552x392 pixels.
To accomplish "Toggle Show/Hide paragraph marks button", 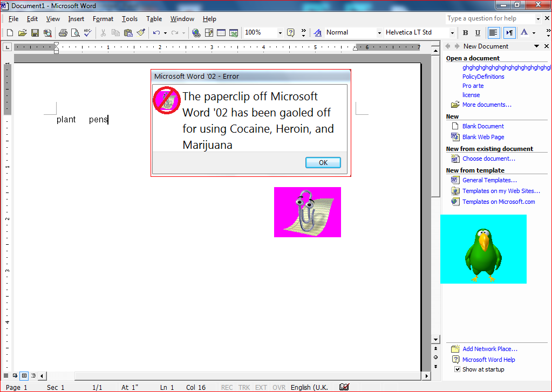I will click(x=509, y=33).
